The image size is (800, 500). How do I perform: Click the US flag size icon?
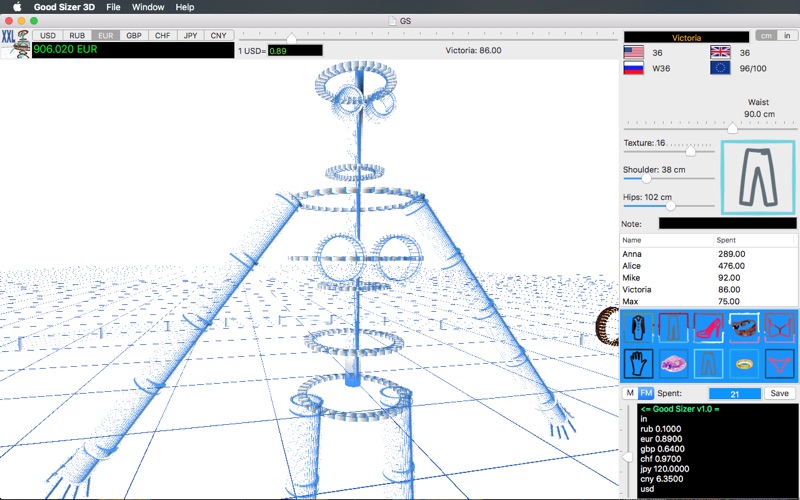[x=634, y=53]
